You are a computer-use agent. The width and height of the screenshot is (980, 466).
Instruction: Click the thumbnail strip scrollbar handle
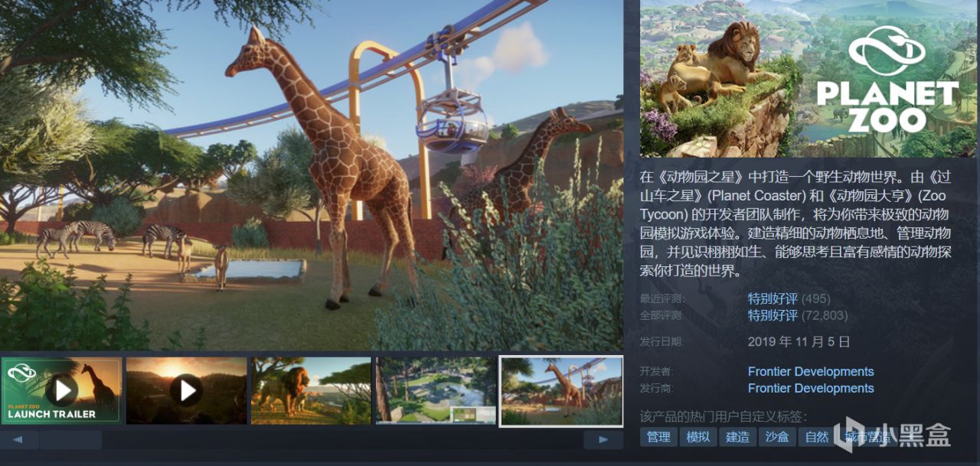[x=70, y=440]
